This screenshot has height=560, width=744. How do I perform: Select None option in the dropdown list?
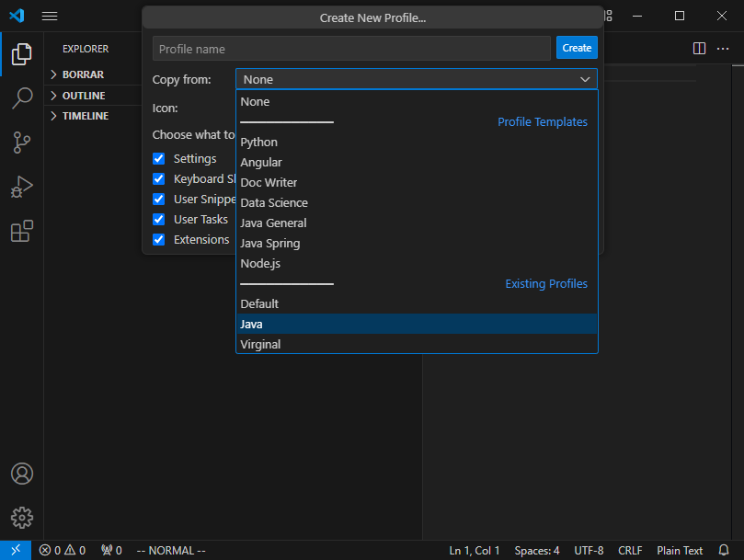click(x=417, y=101)
